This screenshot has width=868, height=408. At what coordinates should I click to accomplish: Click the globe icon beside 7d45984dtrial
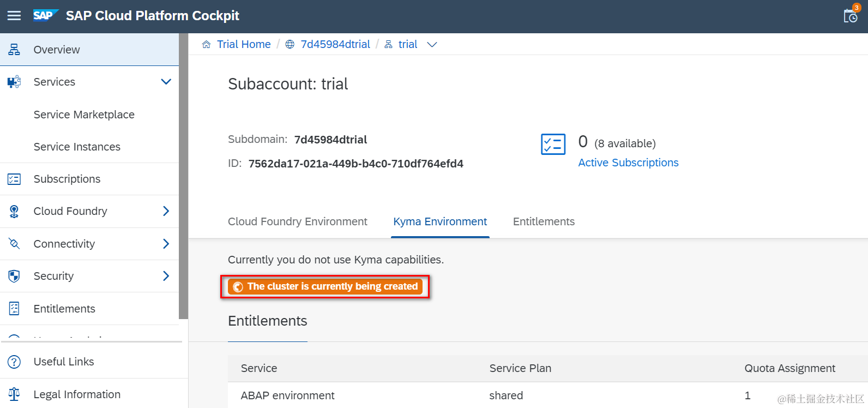[x=290, y=45]
